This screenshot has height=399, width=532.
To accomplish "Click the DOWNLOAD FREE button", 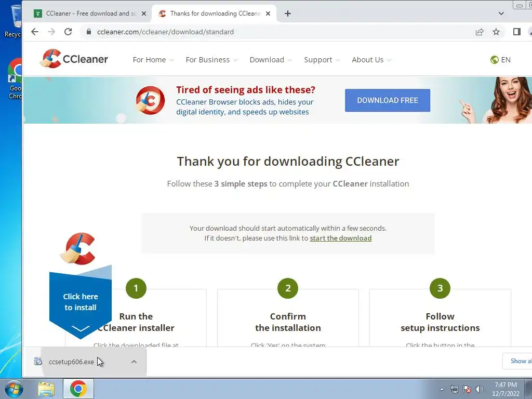I will (x=388, y=100).
